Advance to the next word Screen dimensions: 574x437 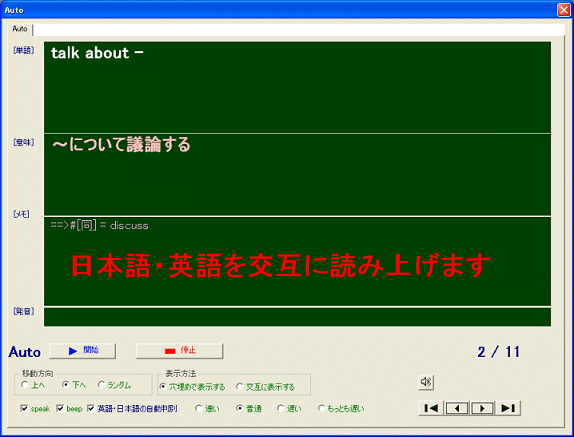point(482,408)
